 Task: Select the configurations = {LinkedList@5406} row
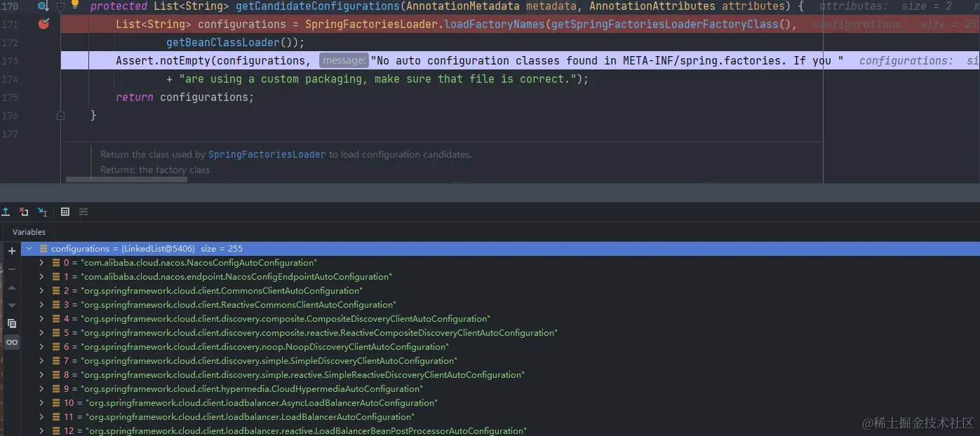click(500, 249)
